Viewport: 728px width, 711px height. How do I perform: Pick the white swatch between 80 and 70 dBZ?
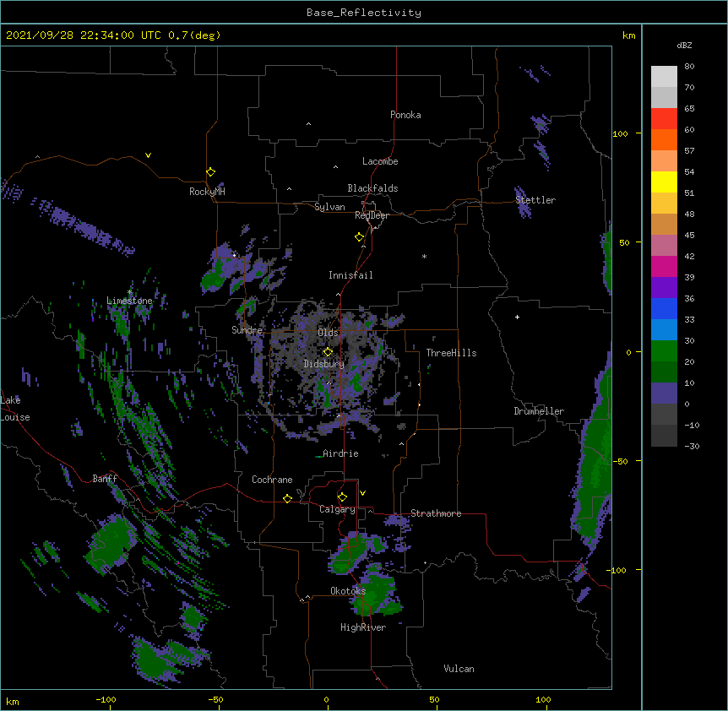coord(664,77)
